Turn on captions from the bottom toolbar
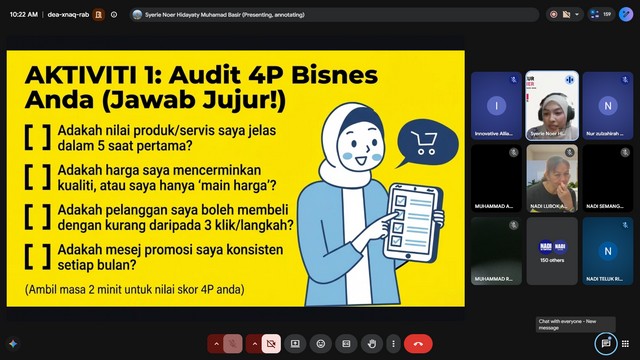Viewport: 640px width, 360px height. 346,344
